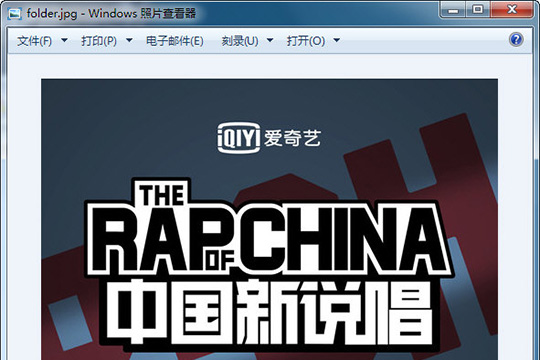
Task: Minimize the photo viewer window
Action: tap(453, 9)
